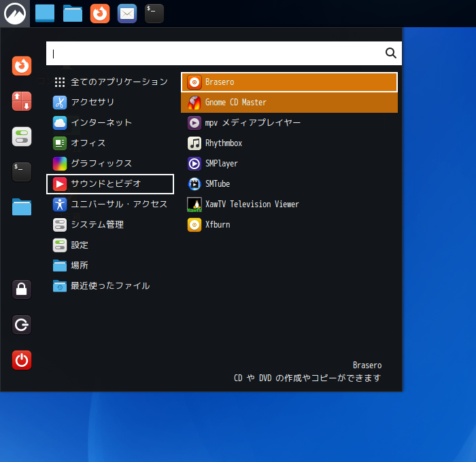Launch Brasero disc burner
Image resolution: width=476 pixels, height=462 pixels.
pyautogui.click(x=289, y=82)
